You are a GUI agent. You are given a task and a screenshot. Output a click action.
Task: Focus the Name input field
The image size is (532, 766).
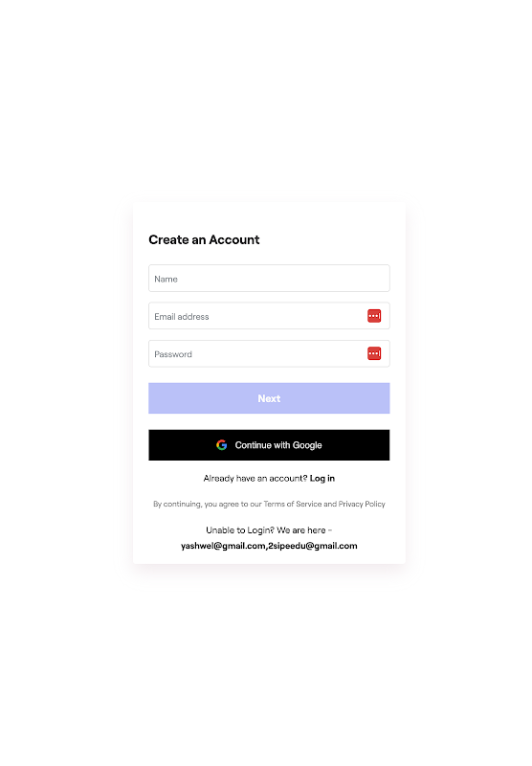(x=269, y=279)
